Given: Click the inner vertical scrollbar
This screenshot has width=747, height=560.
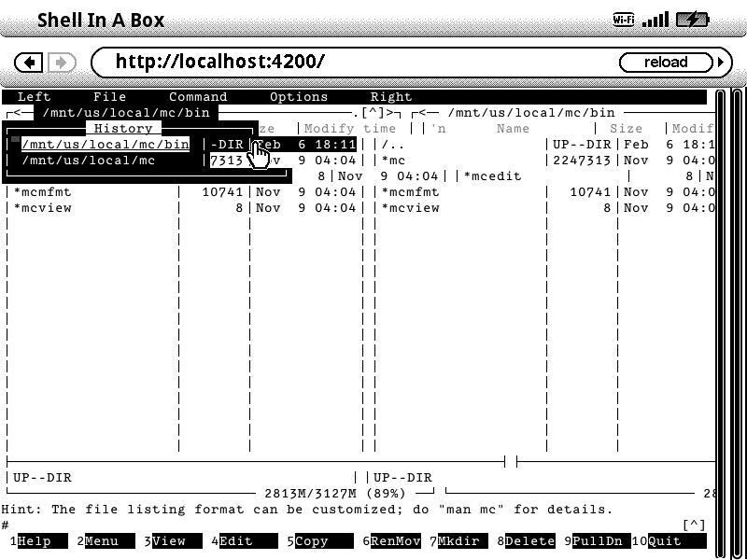Looking at the screenshot, I should 721,324.
